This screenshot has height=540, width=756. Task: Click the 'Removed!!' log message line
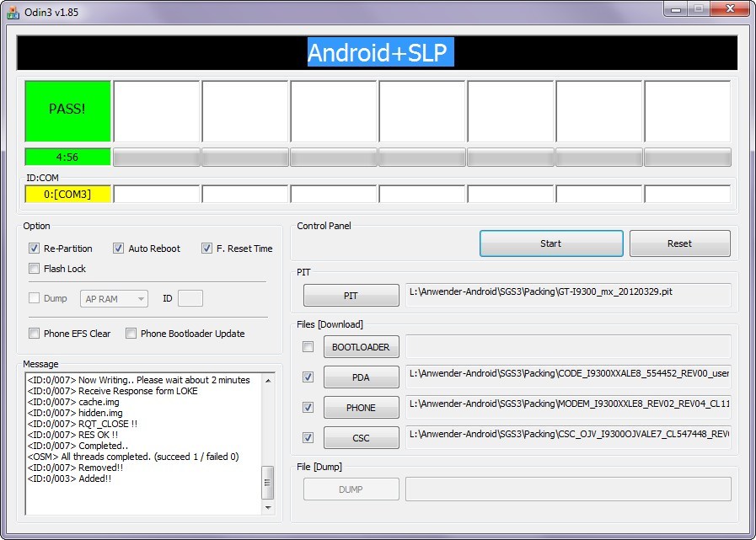coord(75,468)
